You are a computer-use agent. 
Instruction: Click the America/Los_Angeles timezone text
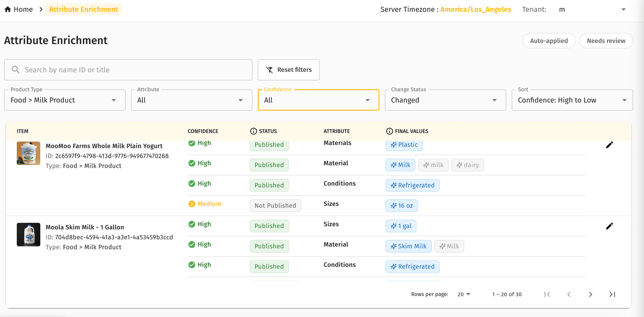point(476,10)
